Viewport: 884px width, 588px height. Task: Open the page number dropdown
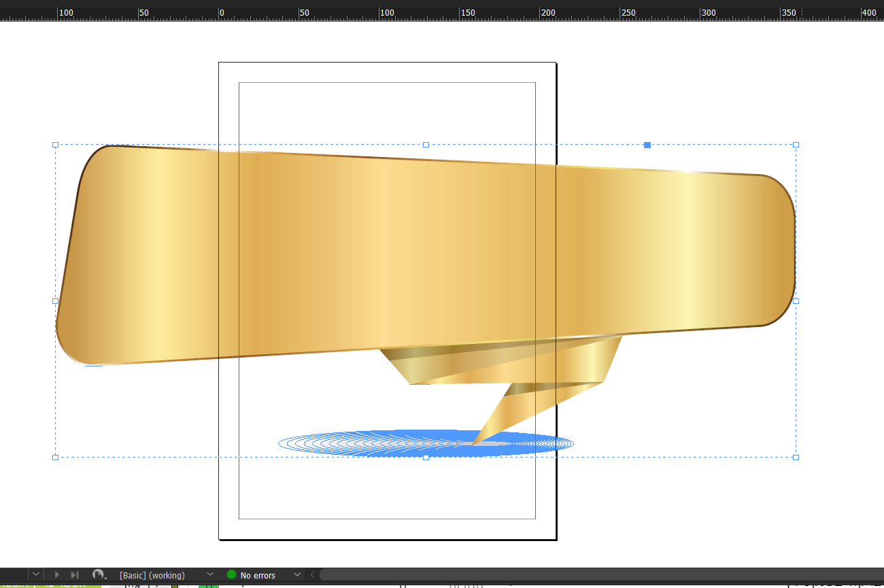(36, 575)
